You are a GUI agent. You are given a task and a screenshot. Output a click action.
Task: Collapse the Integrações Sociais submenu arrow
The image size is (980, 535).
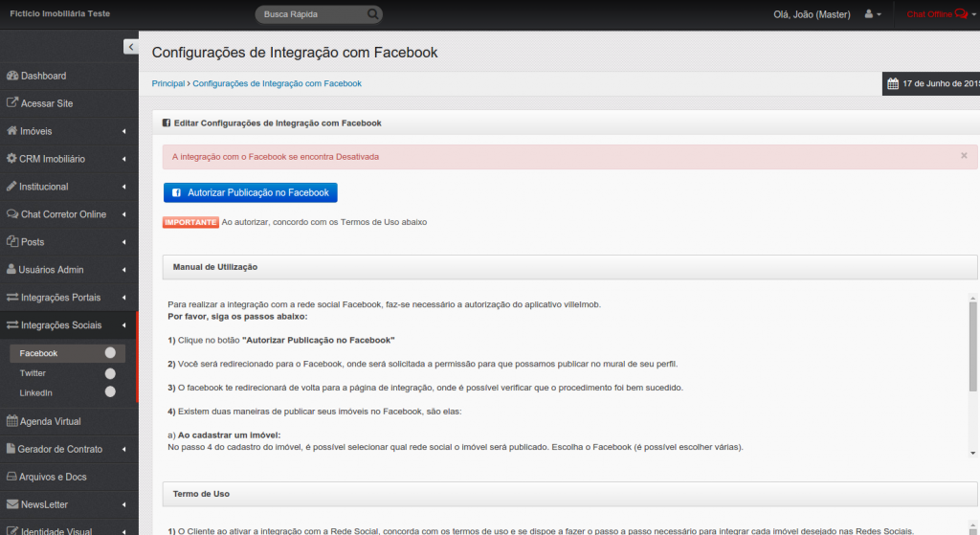(123, 325)
